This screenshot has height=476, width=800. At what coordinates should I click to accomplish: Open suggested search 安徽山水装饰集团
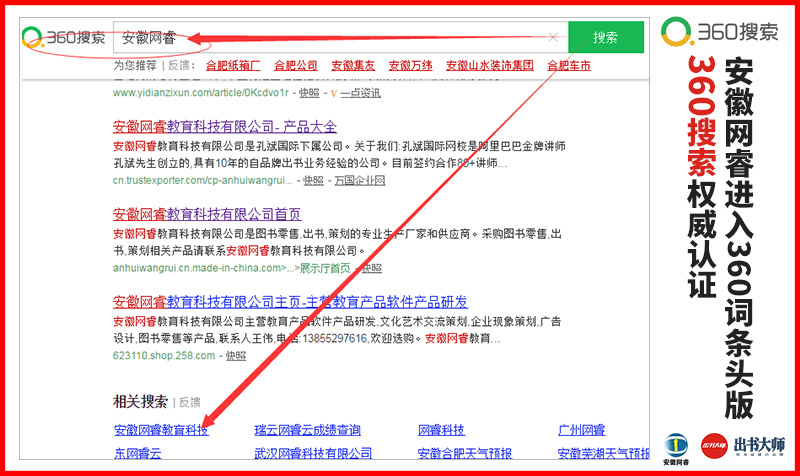coord(490,66)
